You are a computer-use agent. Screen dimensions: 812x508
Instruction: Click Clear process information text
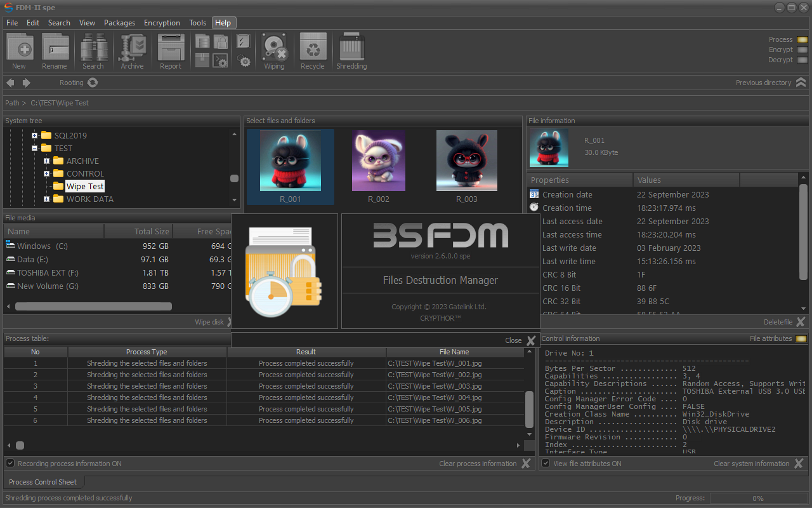pos(478,464)
